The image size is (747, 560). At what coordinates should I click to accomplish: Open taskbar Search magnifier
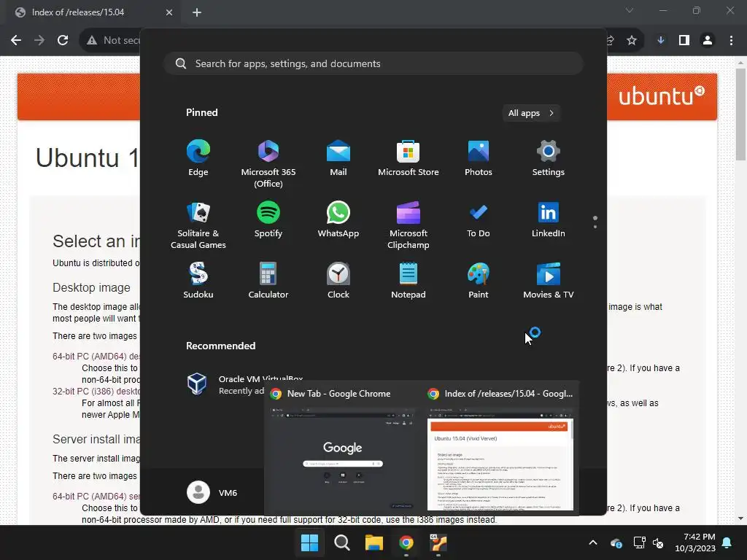pyautogui.click(x=341, y=542)
